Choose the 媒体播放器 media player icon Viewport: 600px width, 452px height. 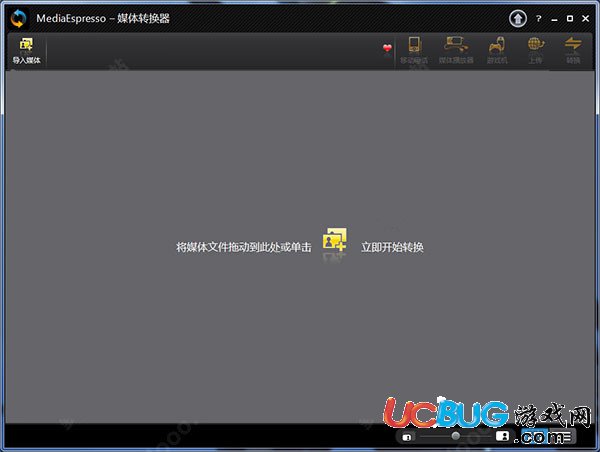(x=456, y=51)
